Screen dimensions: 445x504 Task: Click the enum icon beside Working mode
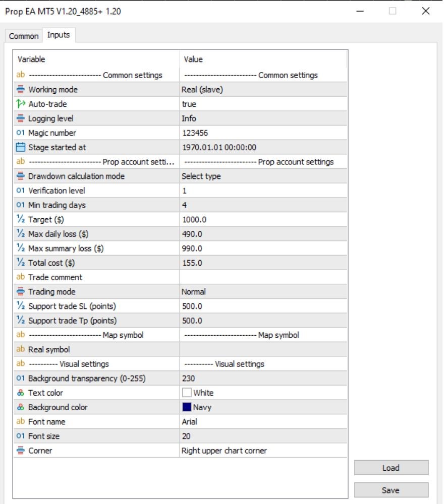pos(20,89)
